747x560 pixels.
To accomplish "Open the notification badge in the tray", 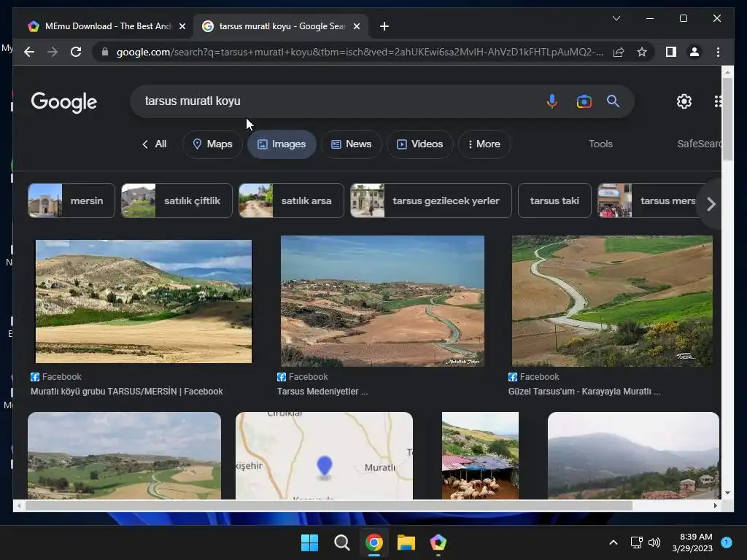I will pos(727,542).
